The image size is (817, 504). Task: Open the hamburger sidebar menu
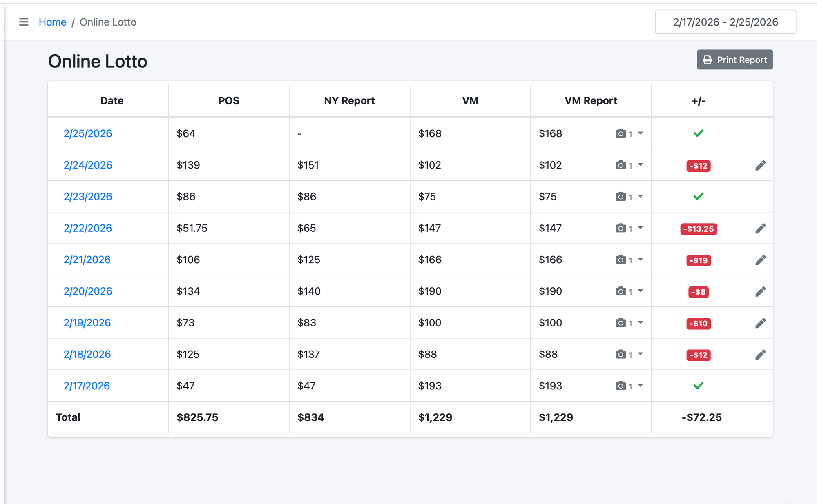coord(24,22)
